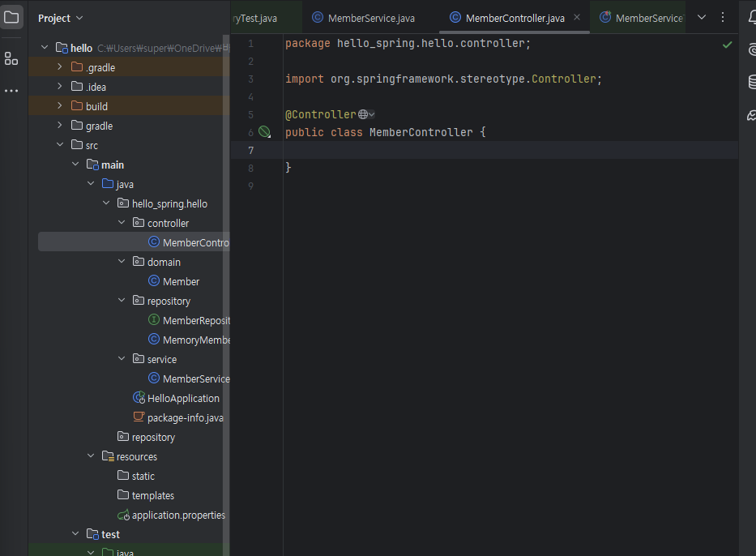Click the gutter icon next to line 6
Screen dimensions: 756x556
265,131
